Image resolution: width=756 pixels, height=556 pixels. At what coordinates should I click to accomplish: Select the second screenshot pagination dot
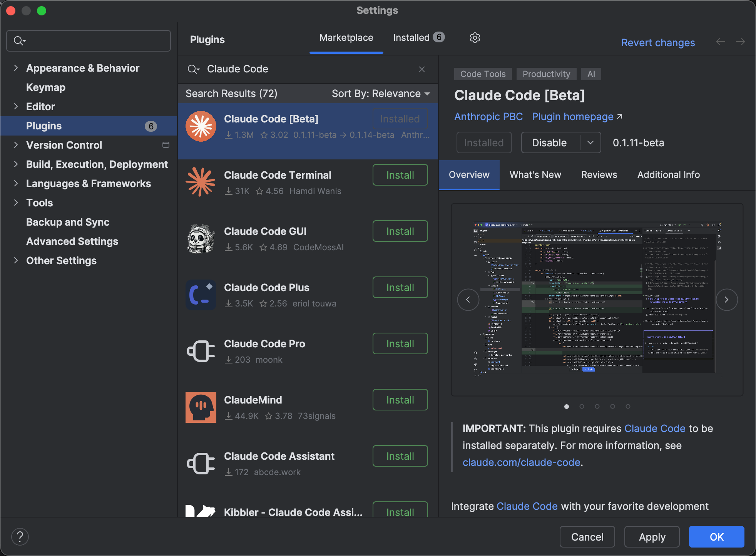tap(582, 407)
